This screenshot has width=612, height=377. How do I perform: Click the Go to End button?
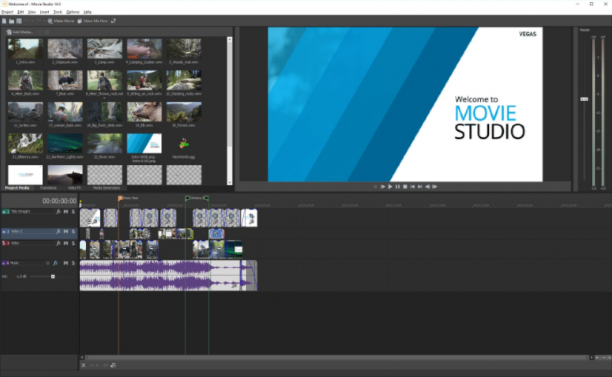coord(420,187)
